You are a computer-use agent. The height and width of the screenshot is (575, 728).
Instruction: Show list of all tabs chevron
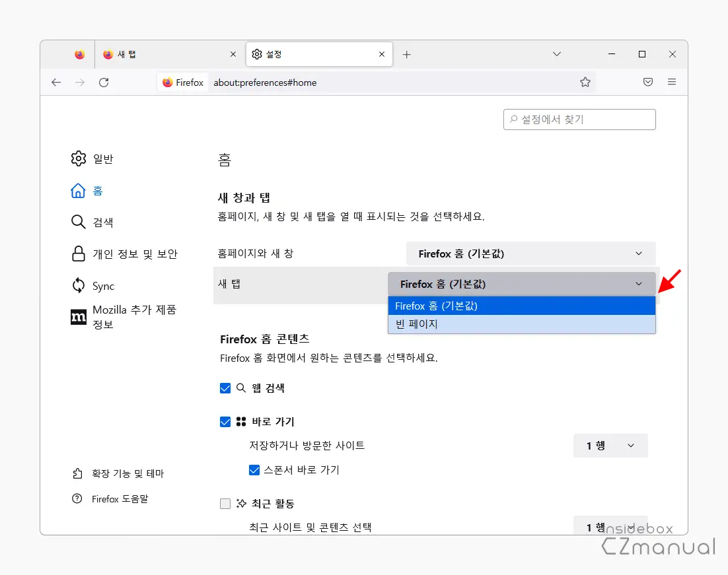(557, 54)
